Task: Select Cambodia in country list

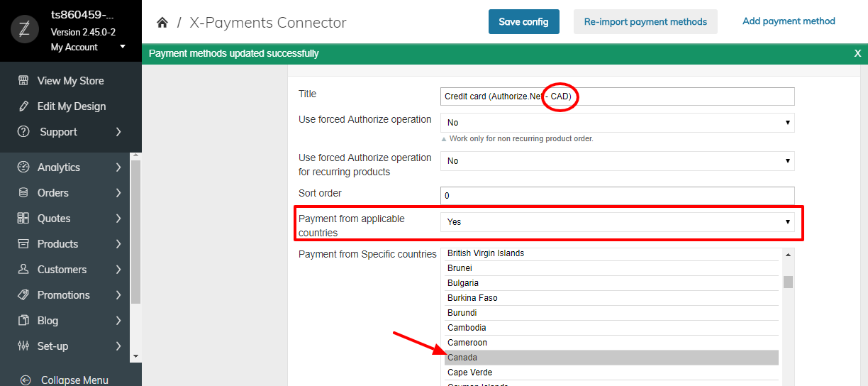Action: tap(611, 328)
